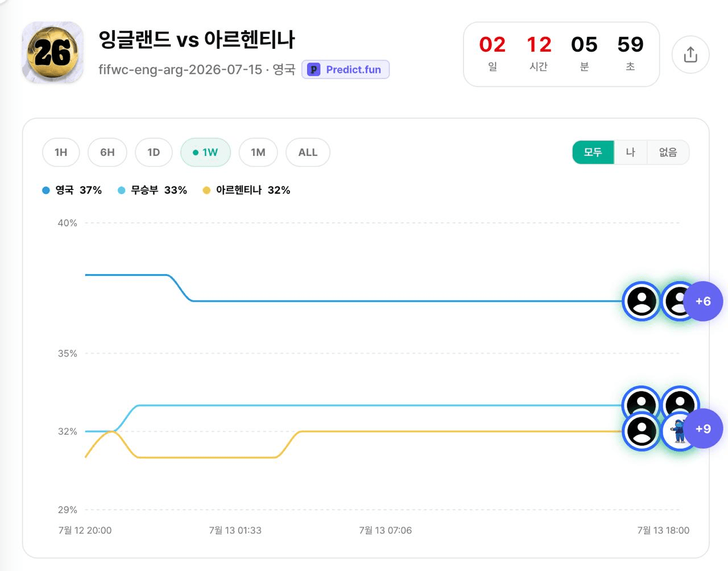Toggle the 모두 filter option
Image resolution: width=728 pixels, height=571 pixels.
coord(593,152)
